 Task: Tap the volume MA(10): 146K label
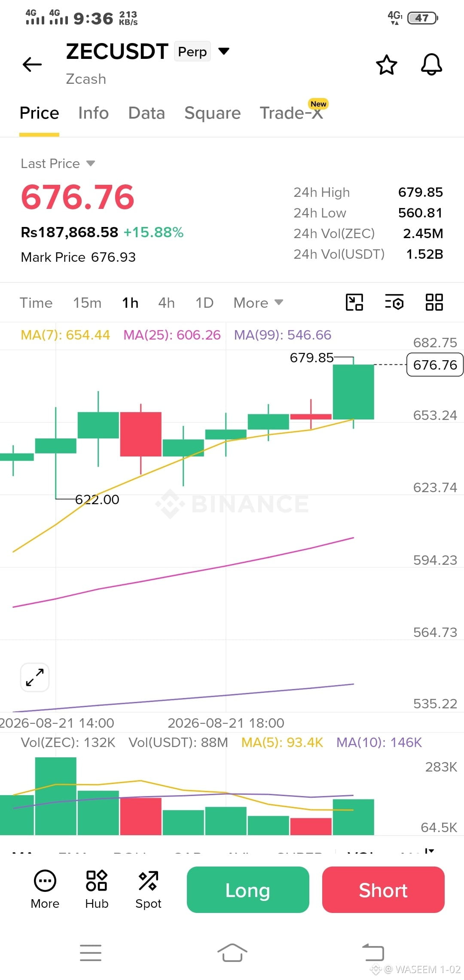click(379, 742)
